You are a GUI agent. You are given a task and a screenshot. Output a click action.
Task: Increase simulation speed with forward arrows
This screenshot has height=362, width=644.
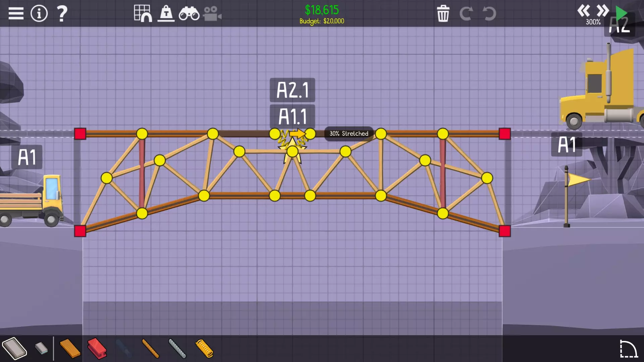click(x=602, y=11)
